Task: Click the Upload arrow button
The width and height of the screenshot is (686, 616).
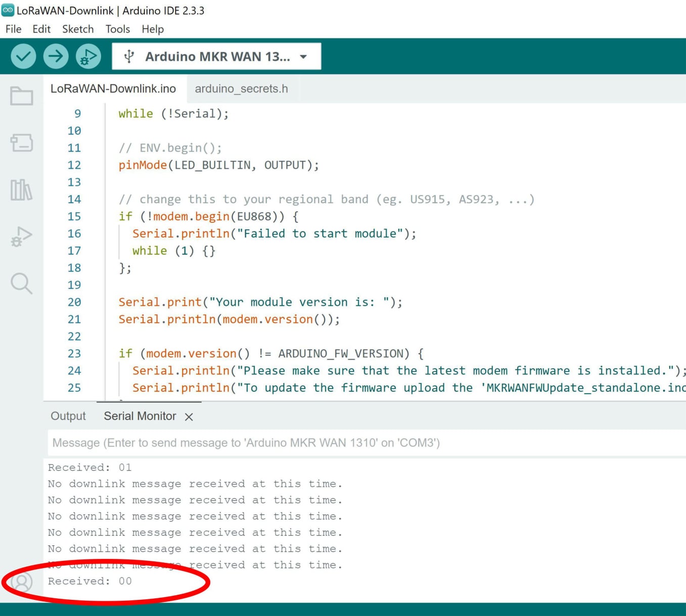Action: [x=56, y=56]
